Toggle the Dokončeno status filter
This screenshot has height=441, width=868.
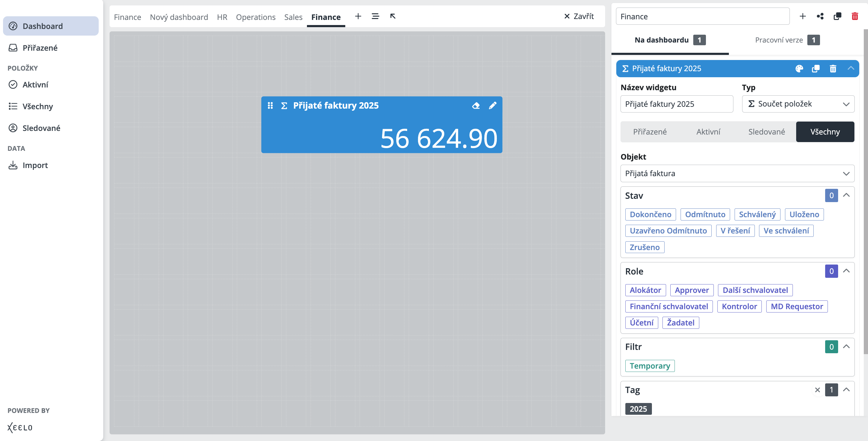650,214
